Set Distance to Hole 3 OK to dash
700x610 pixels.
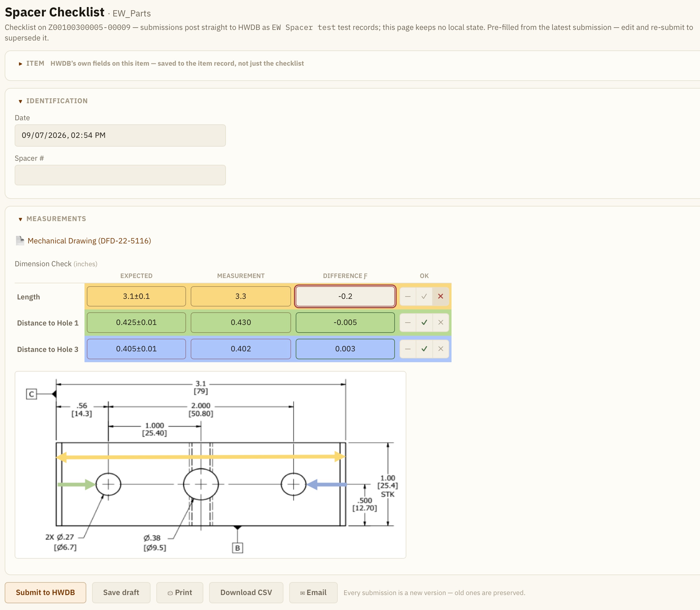pos(408,349)
